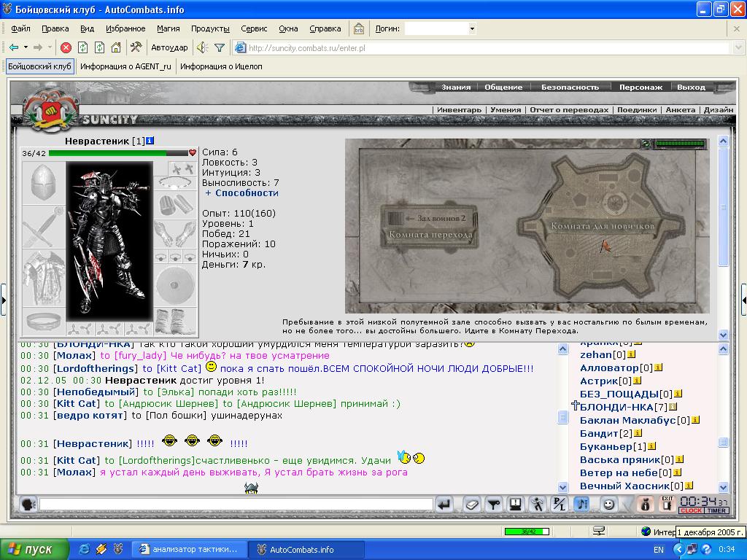Click the brb house icon near Логин
This screenshot has height=560, width=747.
(359, 28)
